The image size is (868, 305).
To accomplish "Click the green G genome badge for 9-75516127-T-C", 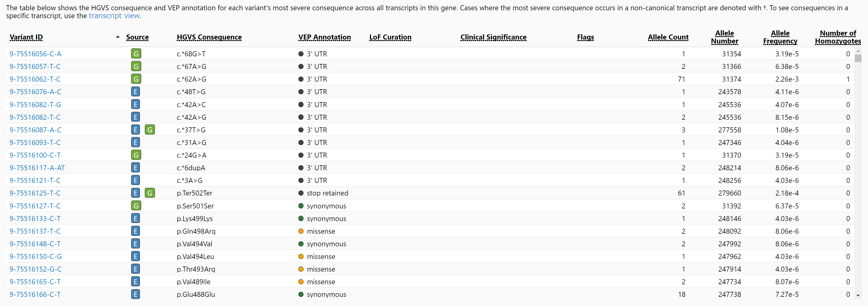I will (x=136, y=206).
